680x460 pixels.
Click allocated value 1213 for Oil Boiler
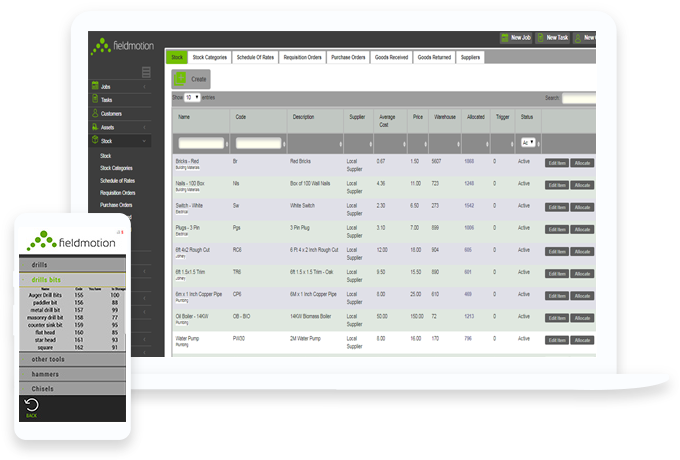click(469, 316)
